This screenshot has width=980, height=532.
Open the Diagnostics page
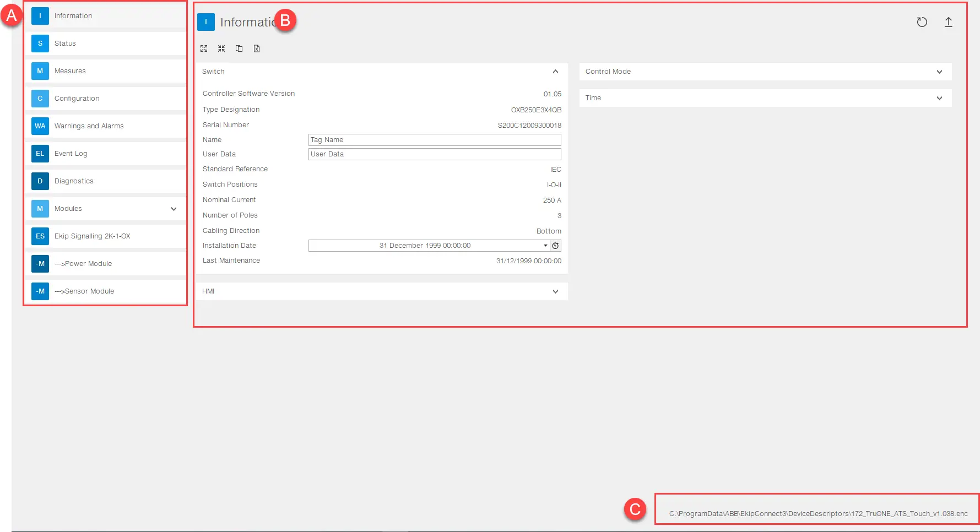coord(74,181)
